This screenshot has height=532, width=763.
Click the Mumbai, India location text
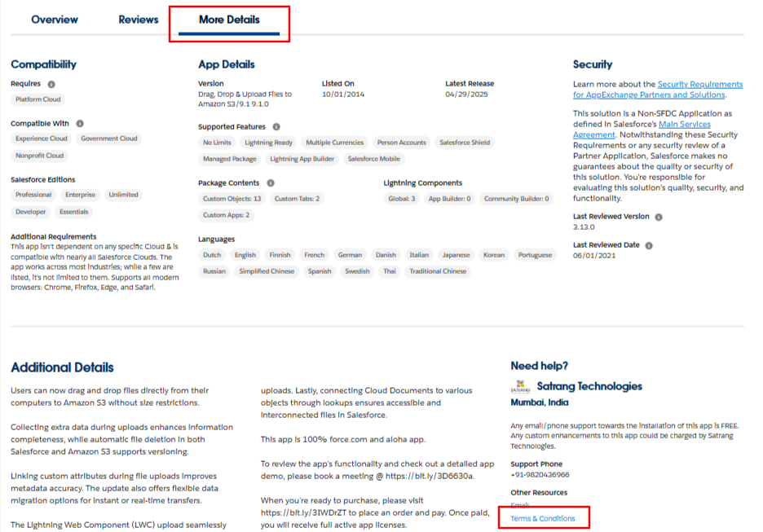coord(539,402)
